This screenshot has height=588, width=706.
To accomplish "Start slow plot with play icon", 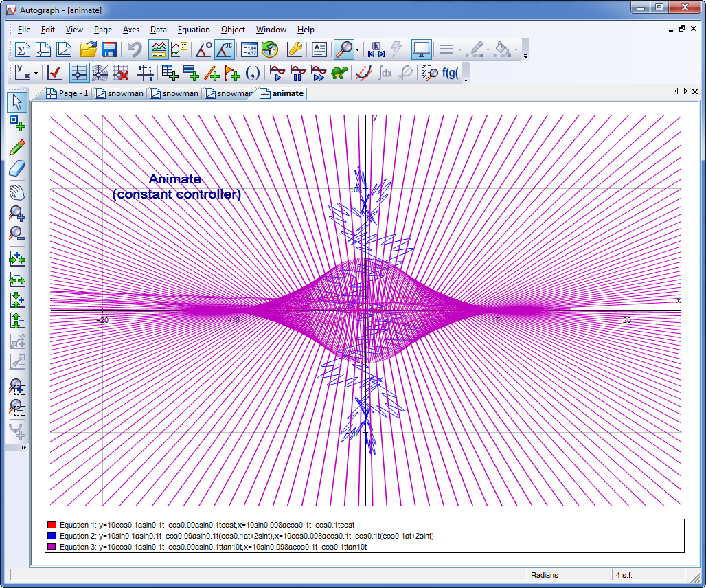I will (x=277, y=73).
